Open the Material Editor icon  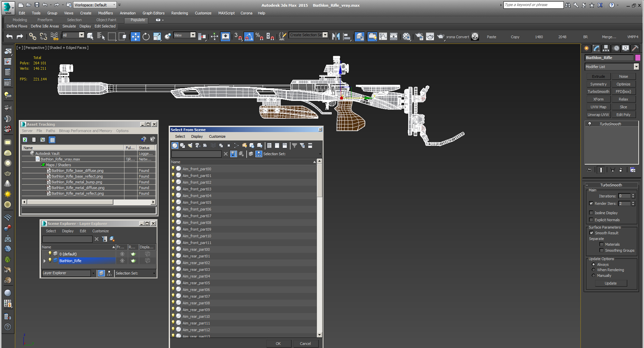click(406, 37)
